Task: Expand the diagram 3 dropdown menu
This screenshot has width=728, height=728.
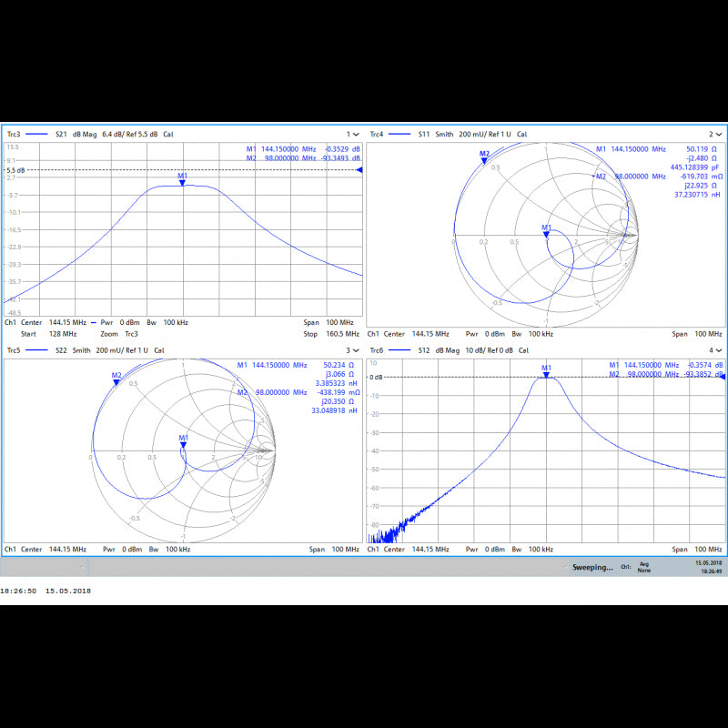Action: click(356, 350)
